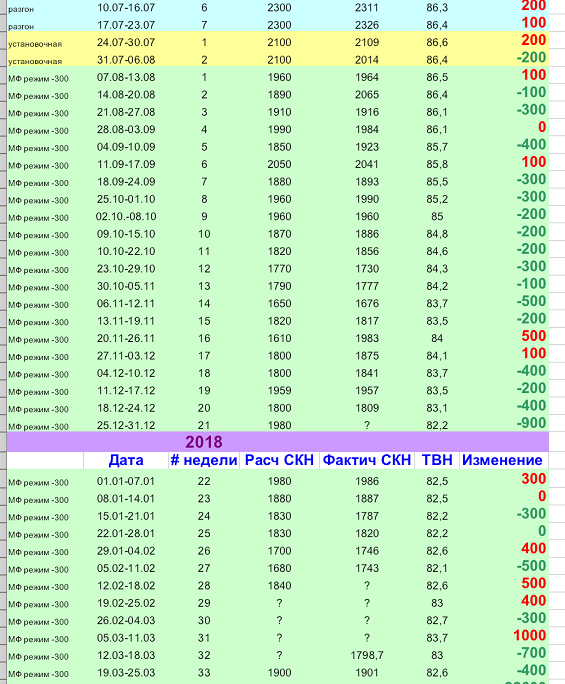Select the date cell 05.02-11.02
The image size is (565, 684).
coord(126,569)
